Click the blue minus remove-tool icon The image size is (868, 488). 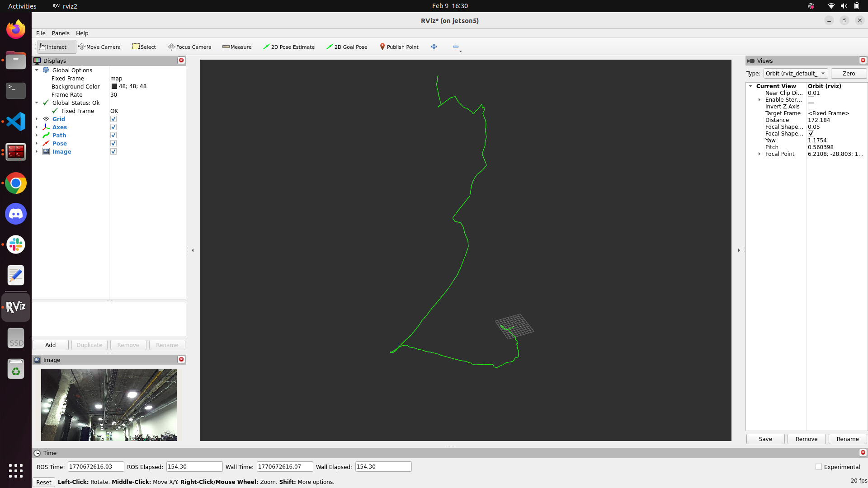point(455,47)
